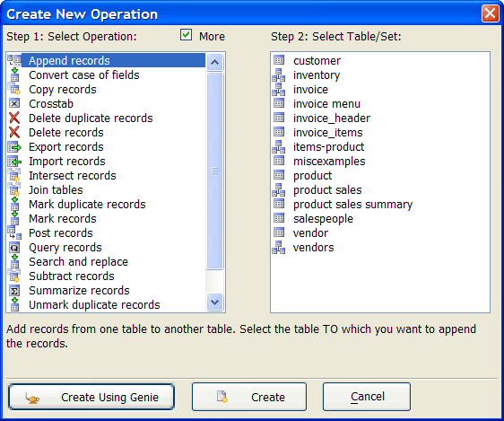This screenshot has height=421, width=504.
Task: Click the operations list scroll down arrow
Action: (x=214, y=302)
